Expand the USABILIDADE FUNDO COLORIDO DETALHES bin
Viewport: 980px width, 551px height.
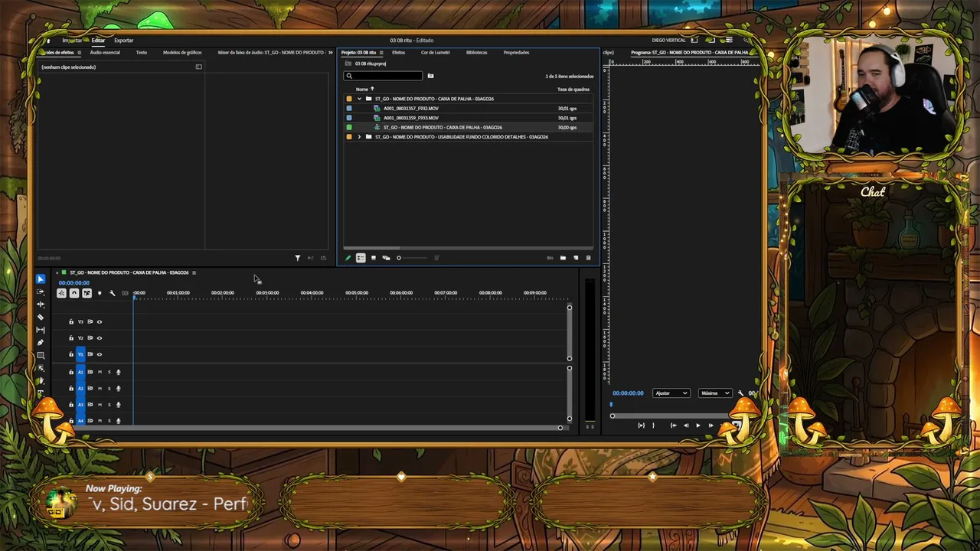tap(359, 137)
